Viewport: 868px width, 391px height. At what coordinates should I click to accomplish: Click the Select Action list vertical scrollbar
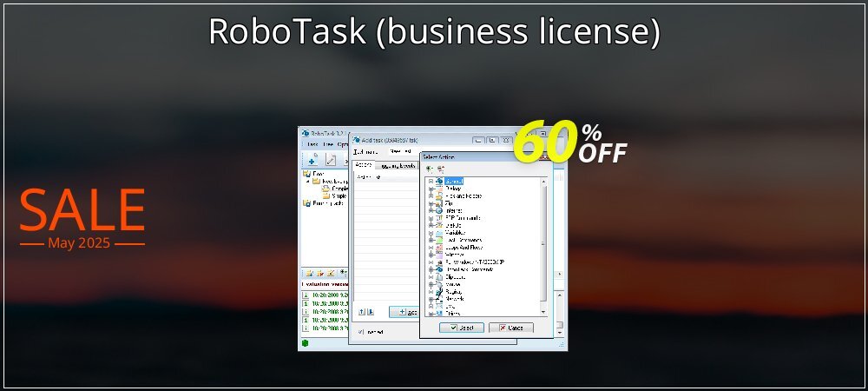point(543,247)
